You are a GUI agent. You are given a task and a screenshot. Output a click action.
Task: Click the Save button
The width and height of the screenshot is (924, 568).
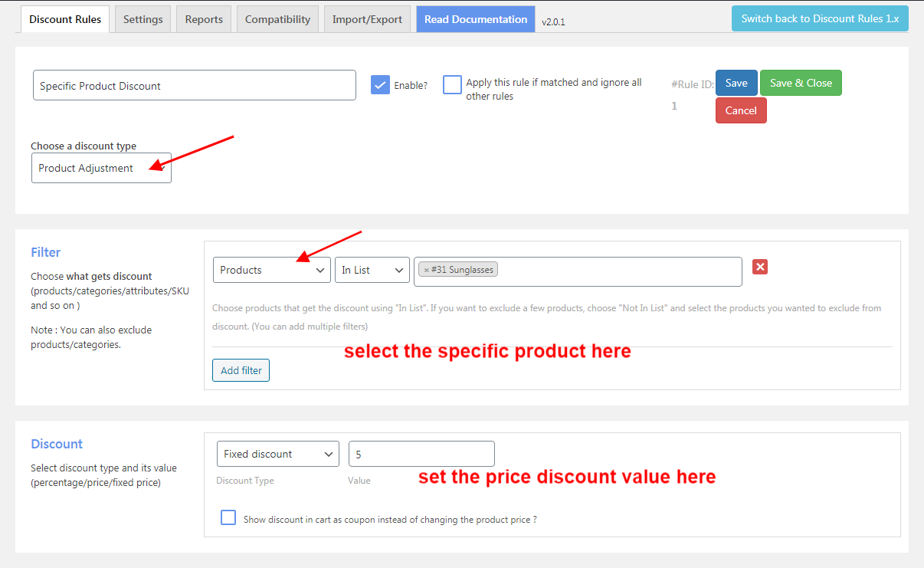click(x=736, y=83)
